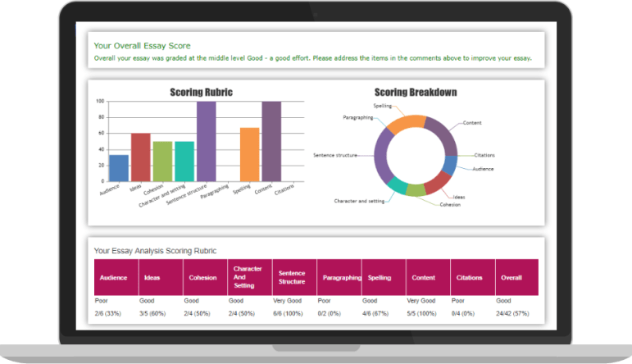Click the orange Spelling segment of the donut
632x364 pixels.
click(x=406, y=124)
